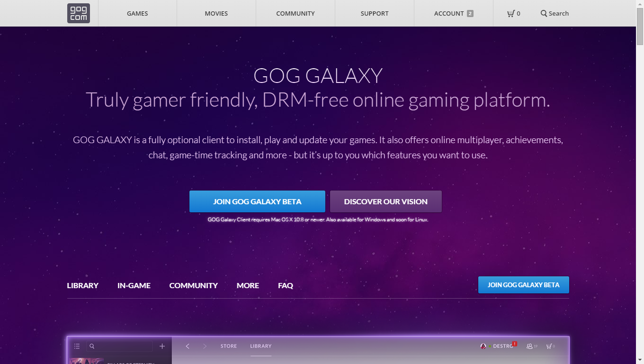Open the MOVIES menu item
The width and height of the screenshot is (644, 364).
[x=216, y=13]
